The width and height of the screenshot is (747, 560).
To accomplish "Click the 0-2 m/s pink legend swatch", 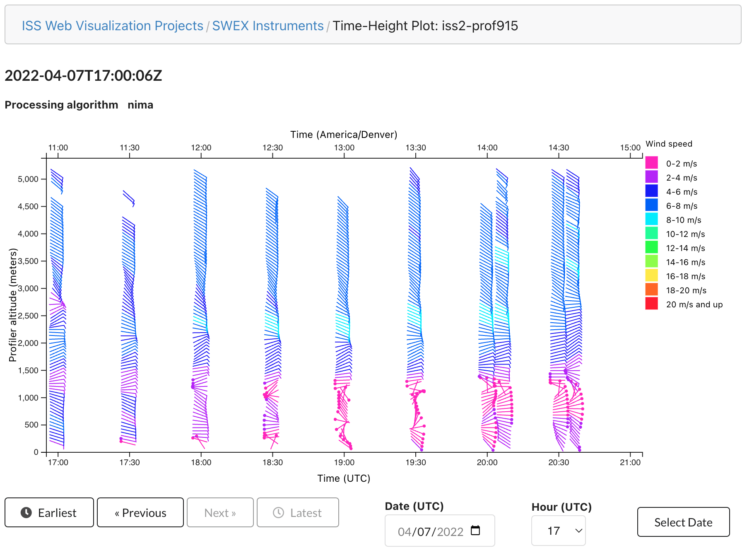I will (x=651, y=163).
